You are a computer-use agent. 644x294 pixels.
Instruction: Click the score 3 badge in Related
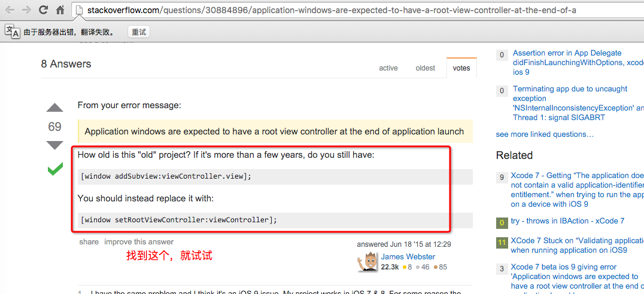point(502,269)
